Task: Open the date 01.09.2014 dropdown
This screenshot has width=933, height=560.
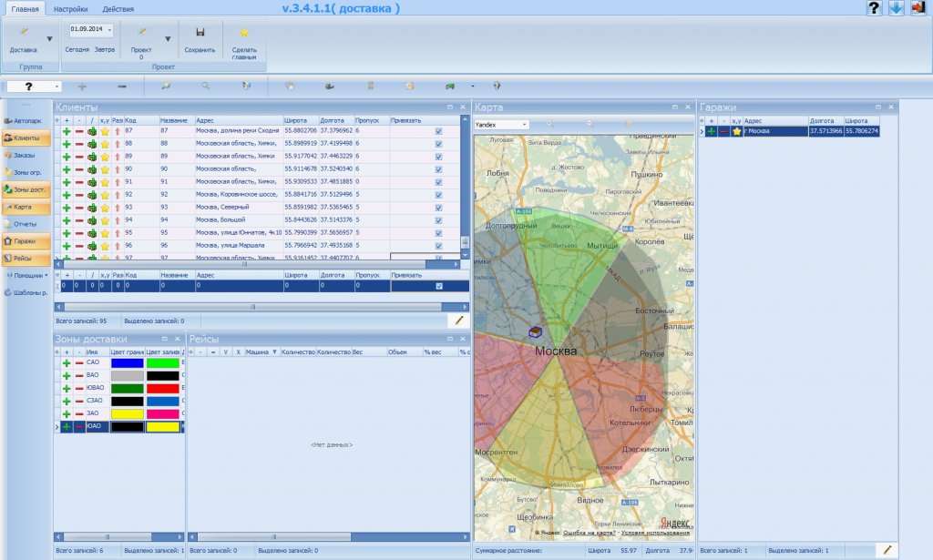Action: click(x=110, y=30)
